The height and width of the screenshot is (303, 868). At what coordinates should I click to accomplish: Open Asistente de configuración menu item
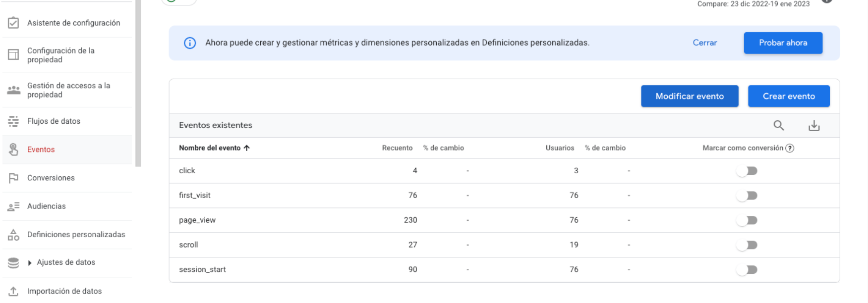67,23
